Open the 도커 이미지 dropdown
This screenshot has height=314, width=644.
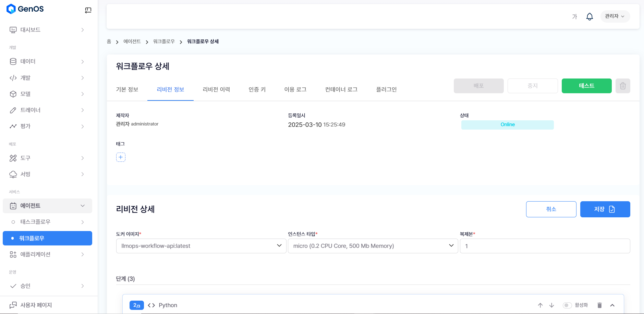[x=201, y=246]
